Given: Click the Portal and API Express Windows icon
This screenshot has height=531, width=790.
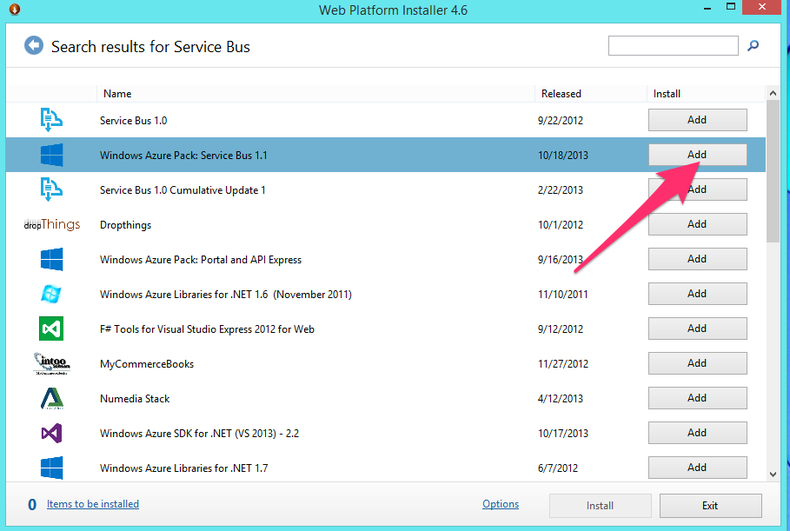Looking at the screenshot, I should (x=51, y=259).
